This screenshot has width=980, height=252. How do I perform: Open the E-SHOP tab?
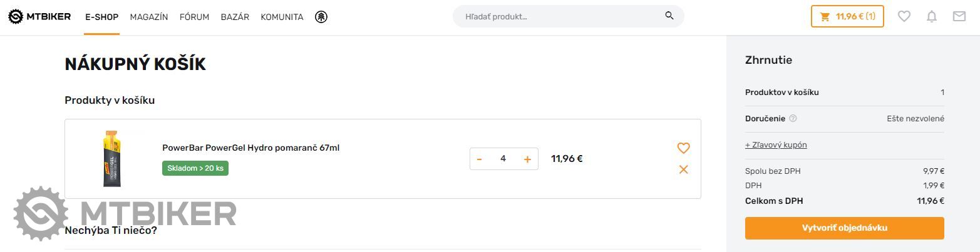click(x=101, y=17)
